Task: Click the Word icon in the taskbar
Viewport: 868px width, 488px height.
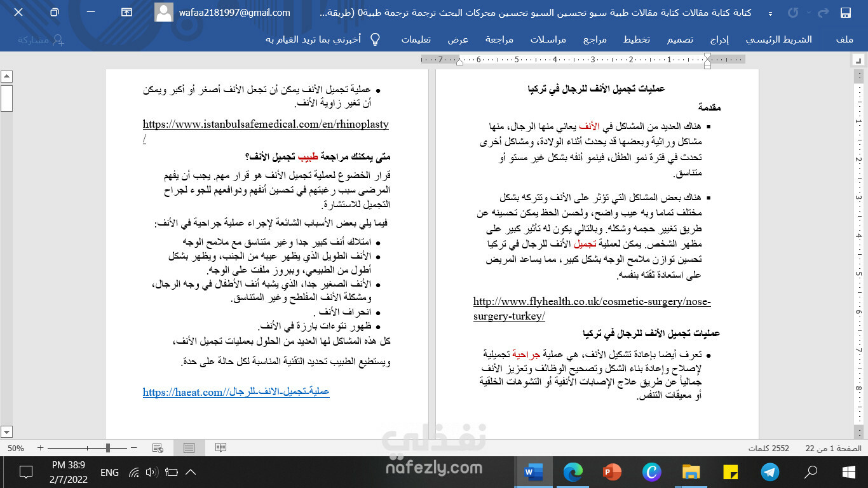Action: point(534,472)
